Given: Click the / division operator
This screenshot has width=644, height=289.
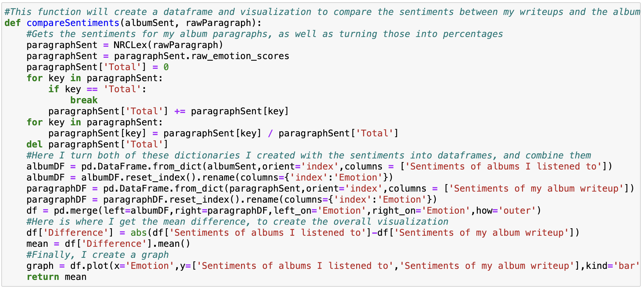Looking at the screenshot, I should (x=270, y=133).
